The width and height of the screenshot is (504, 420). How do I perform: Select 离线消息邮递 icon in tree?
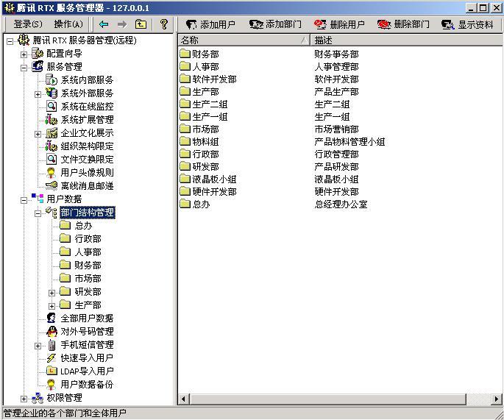(x=52, y=185)
